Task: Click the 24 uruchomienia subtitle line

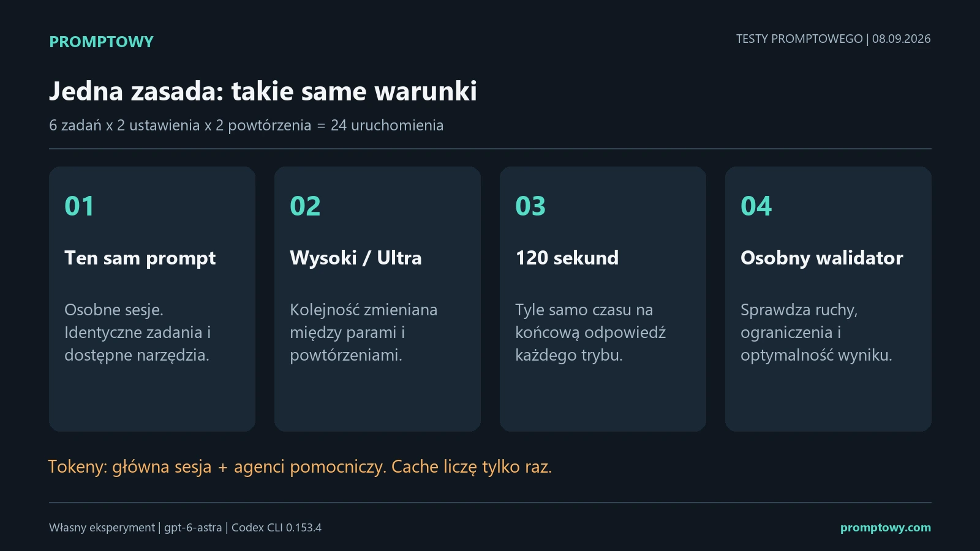Action: coord(246,126)
